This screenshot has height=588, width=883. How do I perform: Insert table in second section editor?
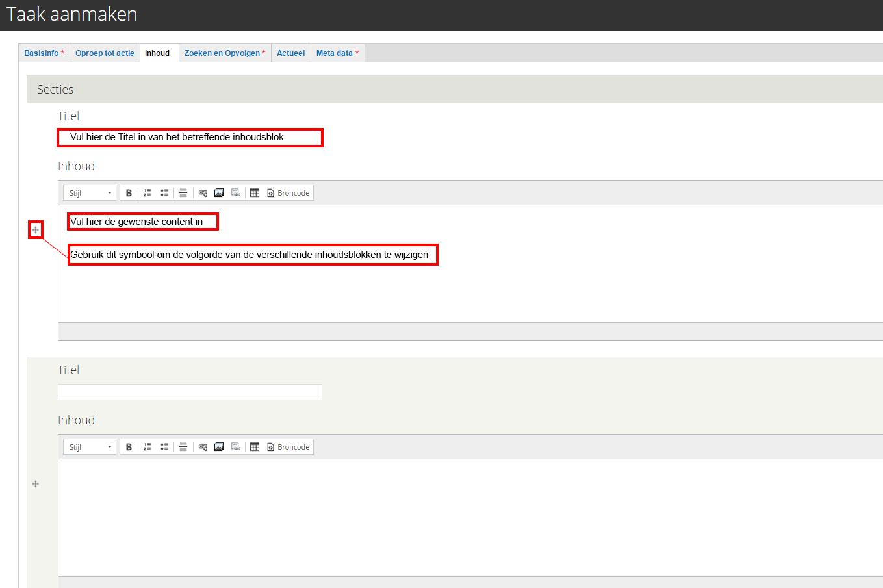[255, 447]
